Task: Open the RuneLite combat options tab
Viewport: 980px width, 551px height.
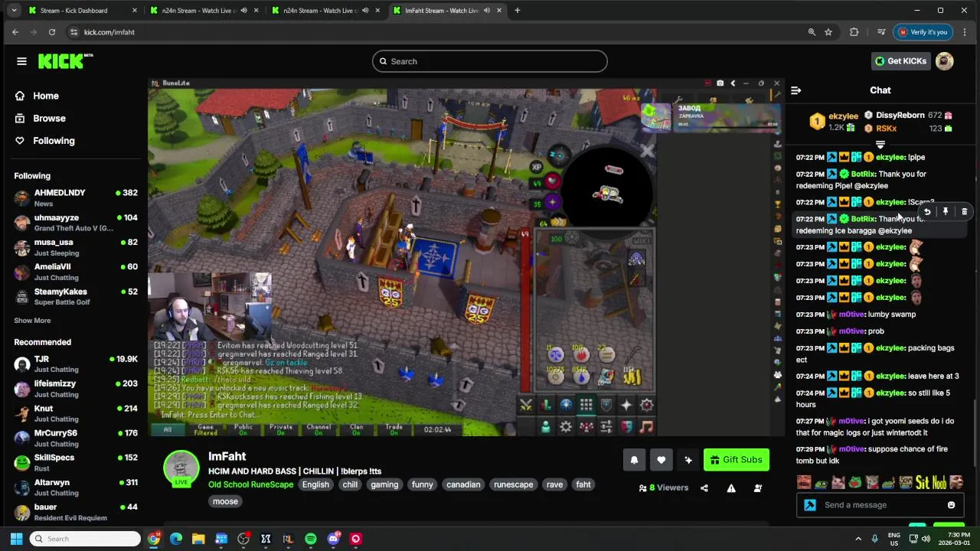Action: pos(526,405)
